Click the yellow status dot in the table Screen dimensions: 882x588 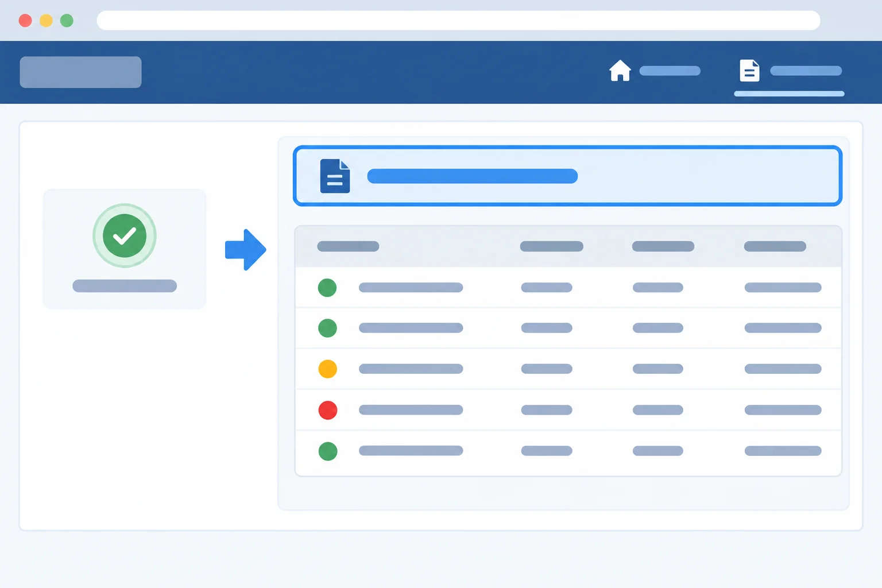[x=327, y=369]
